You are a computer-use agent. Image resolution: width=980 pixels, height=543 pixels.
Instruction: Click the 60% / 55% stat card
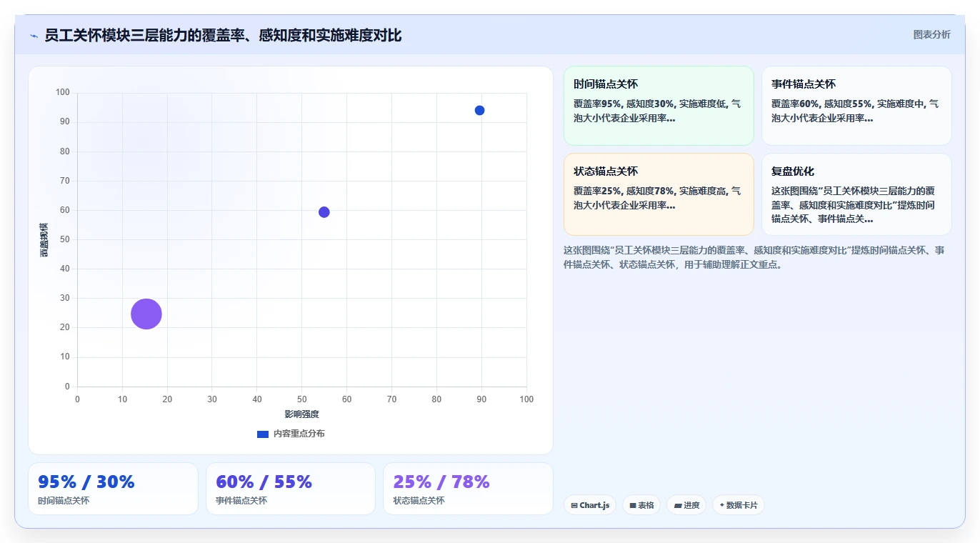pyautogui.click(x=291, y=489)
